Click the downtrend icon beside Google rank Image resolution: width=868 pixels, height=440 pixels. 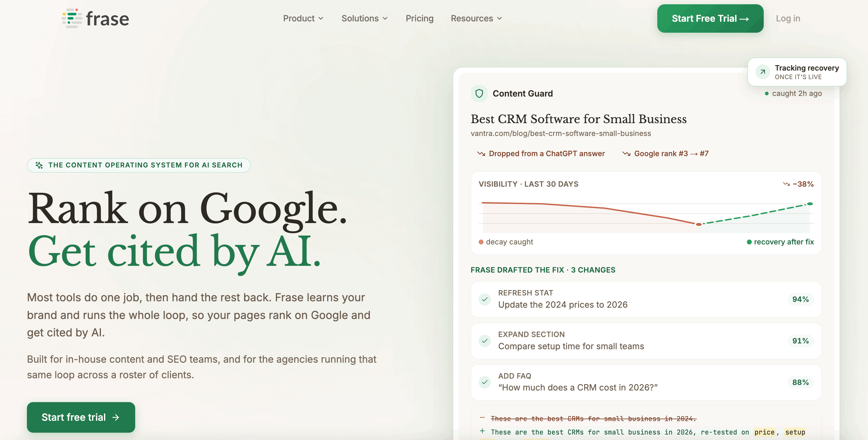coord(626,153)
